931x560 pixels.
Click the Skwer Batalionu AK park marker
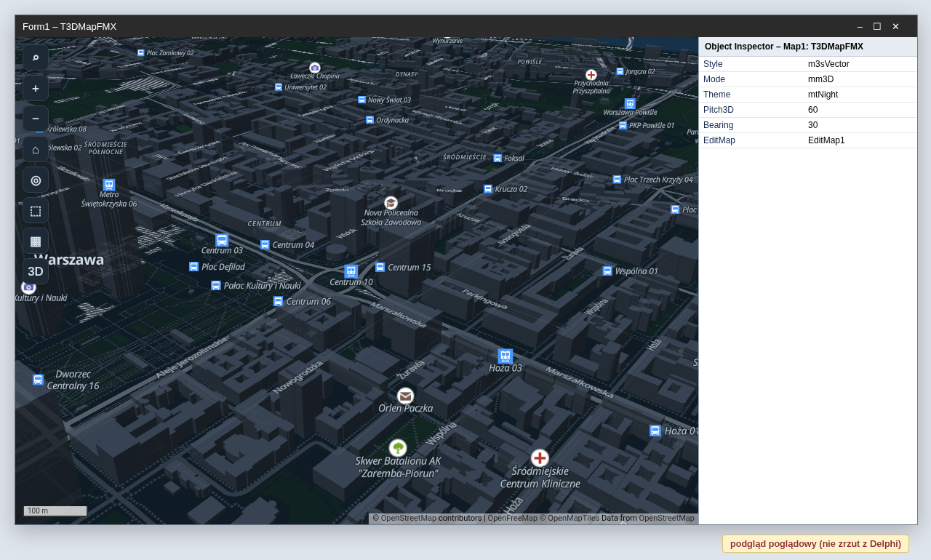398,448
